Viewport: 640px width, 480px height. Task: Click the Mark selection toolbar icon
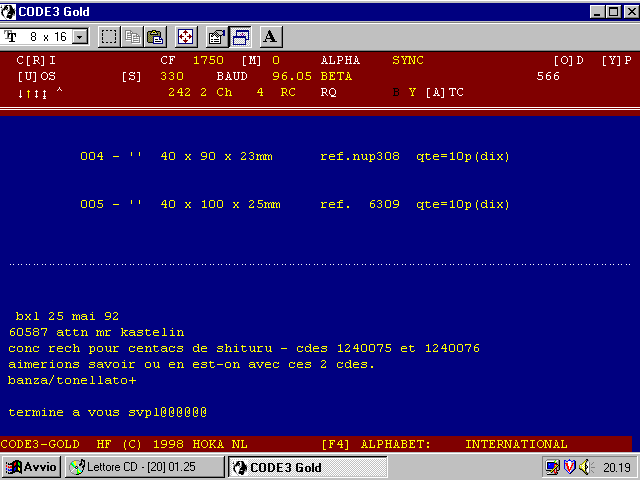pos(109,37)
